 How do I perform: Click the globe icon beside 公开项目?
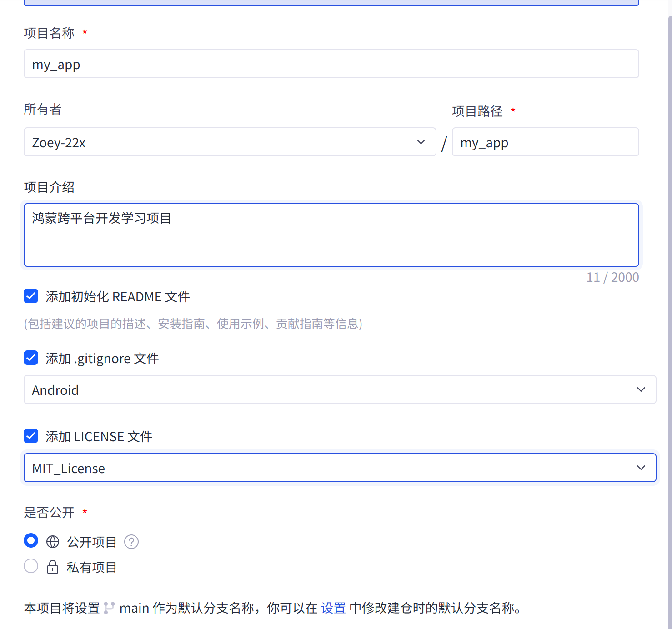tap(53, 541)
